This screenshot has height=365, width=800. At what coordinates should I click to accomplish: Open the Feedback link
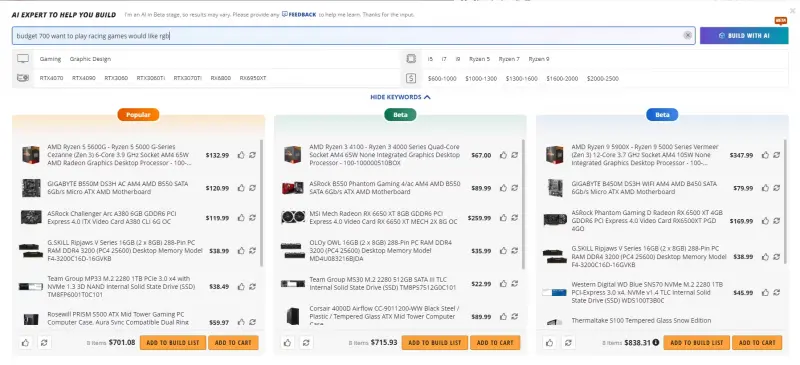(299, 15)
